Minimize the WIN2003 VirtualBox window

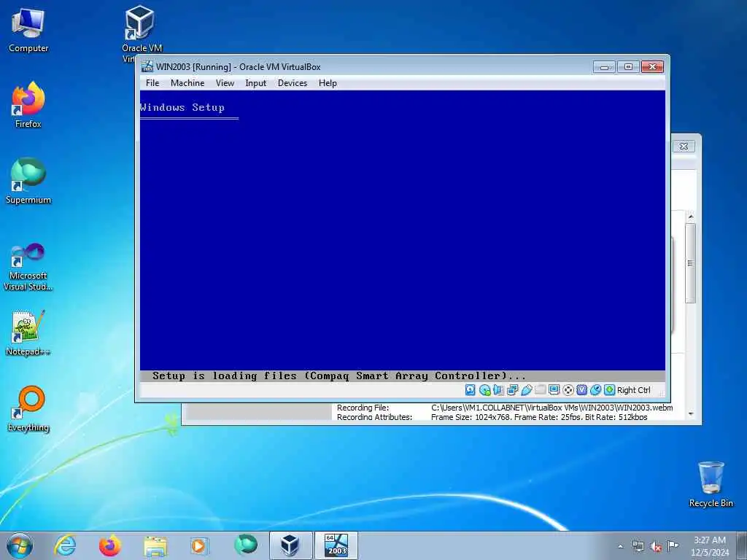(604, 66)
